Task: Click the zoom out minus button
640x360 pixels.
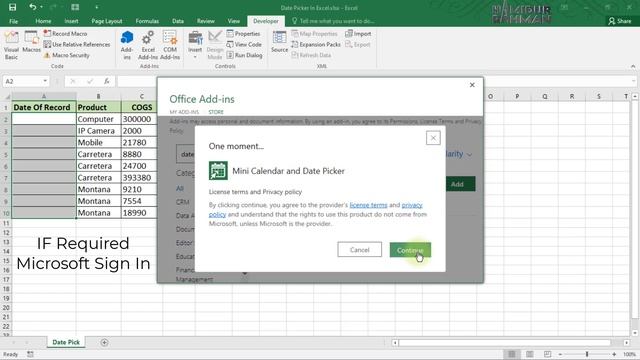Action: (560, 354)
